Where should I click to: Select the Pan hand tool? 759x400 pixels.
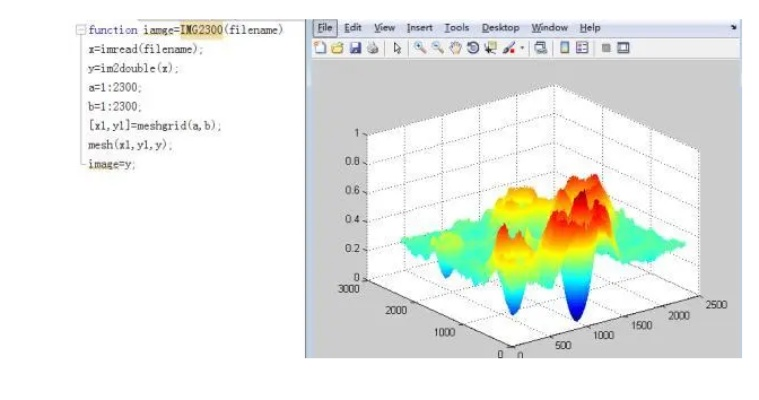pyautogui.click(x=455, y=48)
